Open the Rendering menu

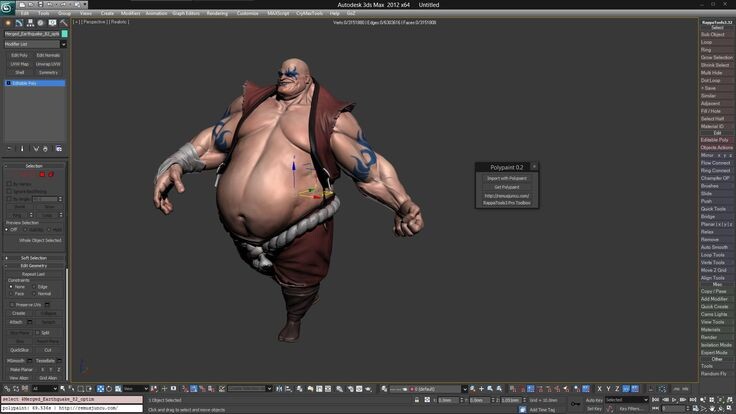point(217,13)
